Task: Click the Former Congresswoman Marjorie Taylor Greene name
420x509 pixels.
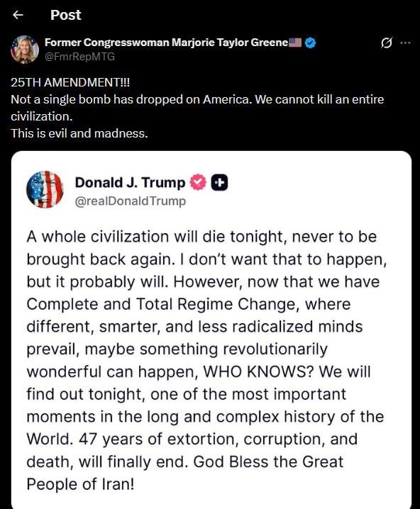Action: pyautogui.click(x=166, y=43)
